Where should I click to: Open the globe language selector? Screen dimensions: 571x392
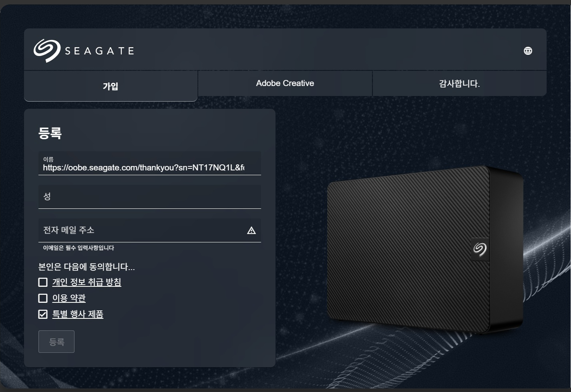528,51
